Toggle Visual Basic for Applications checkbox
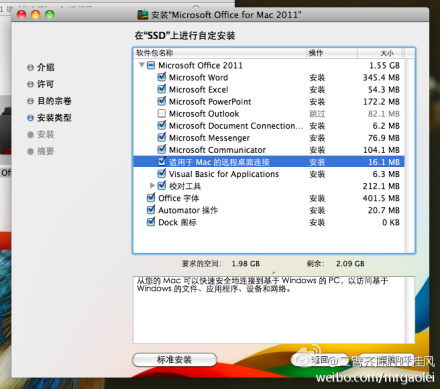Image resolution: width=440 pixels, height=389 pixels. tap(162, 174)
